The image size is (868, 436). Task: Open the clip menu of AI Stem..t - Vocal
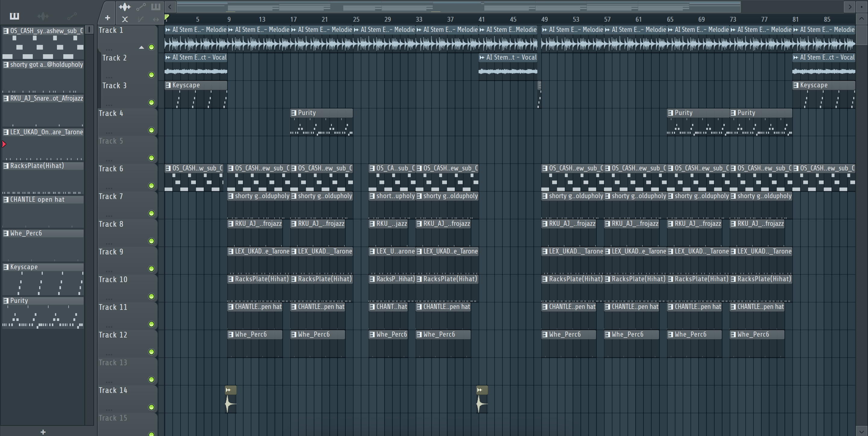(482, 58)
